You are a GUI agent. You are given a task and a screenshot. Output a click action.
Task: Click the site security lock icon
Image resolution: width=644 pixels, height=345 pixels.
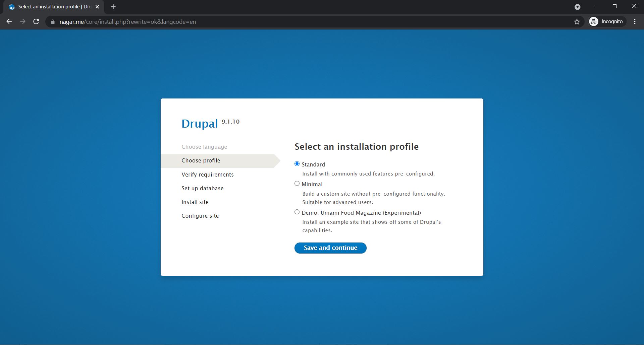[52, 22]
